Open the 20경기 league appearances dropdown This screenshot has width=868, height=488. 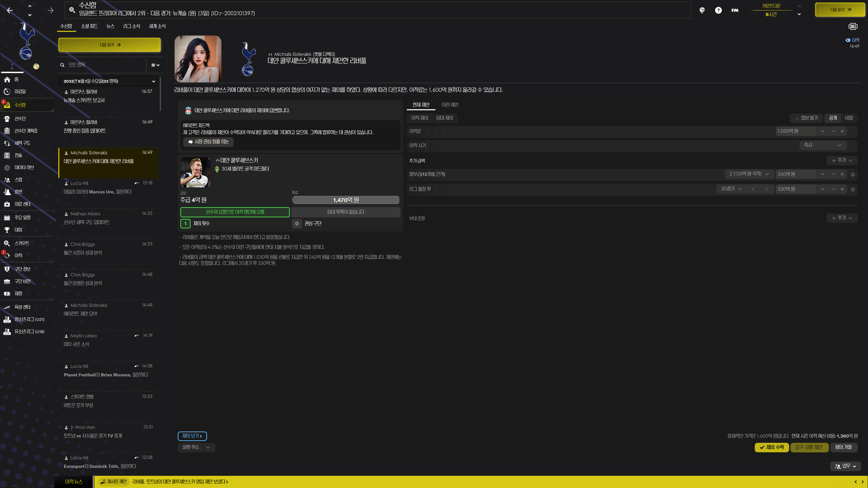point(731,189)
